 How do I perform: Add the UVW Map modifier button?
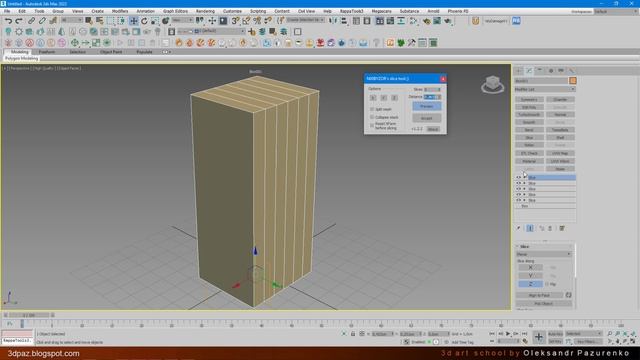[560, 153]
